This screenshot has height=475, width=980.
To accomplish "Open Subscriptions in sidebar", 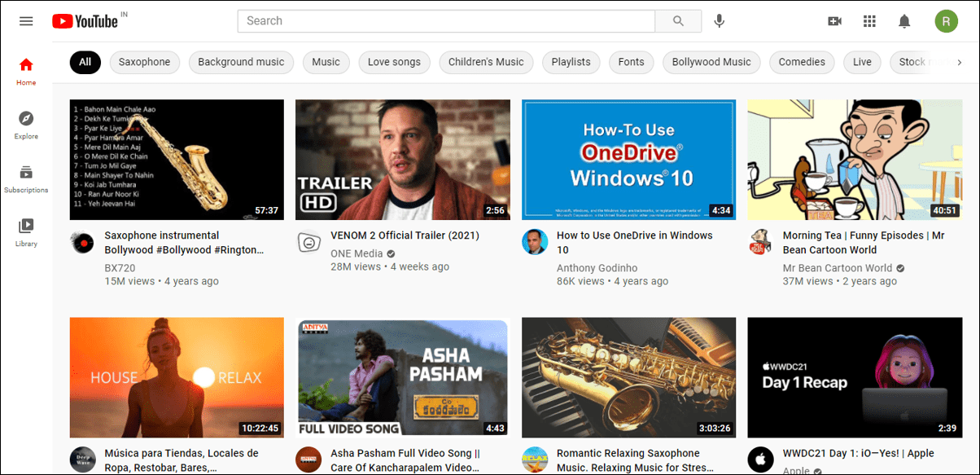I will [26, 179].
